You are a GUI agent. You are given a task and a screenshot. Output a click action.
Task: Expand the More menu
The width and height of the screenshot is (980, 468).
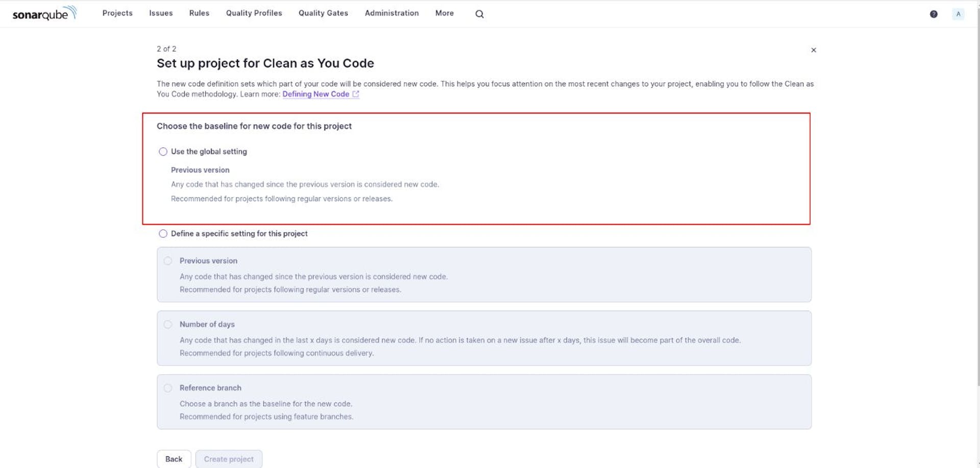pyautogui.click(x=444, y=13)
